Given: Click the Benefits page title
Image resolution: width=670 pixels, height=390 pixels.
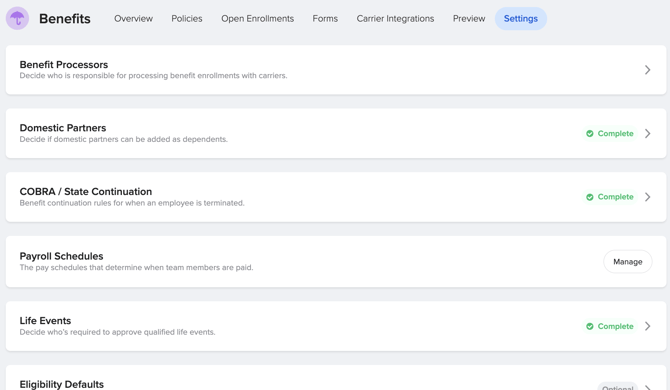Looking at the screenshot, I should [65, 19].
